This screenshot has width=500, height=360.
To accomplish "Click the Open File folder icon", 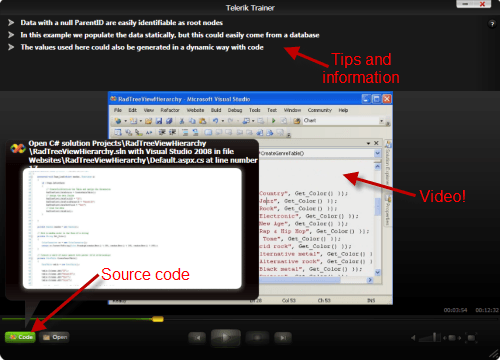I will 148,121.
